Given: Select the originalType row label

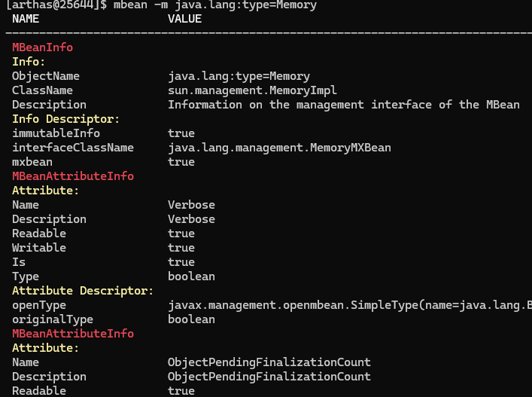Looking at the screenshot, I should pyautogui.click(x=49, y=319).
